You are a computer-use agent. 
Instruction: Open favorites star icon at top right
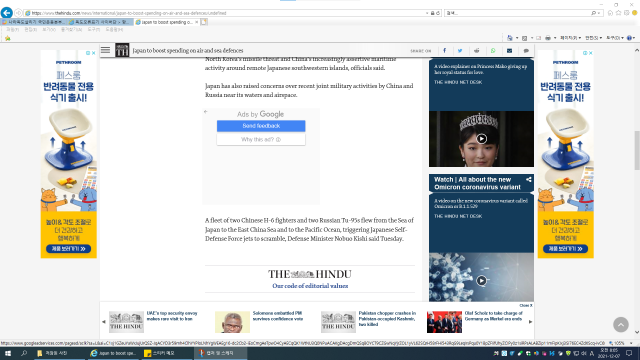(x=618, y=13)
